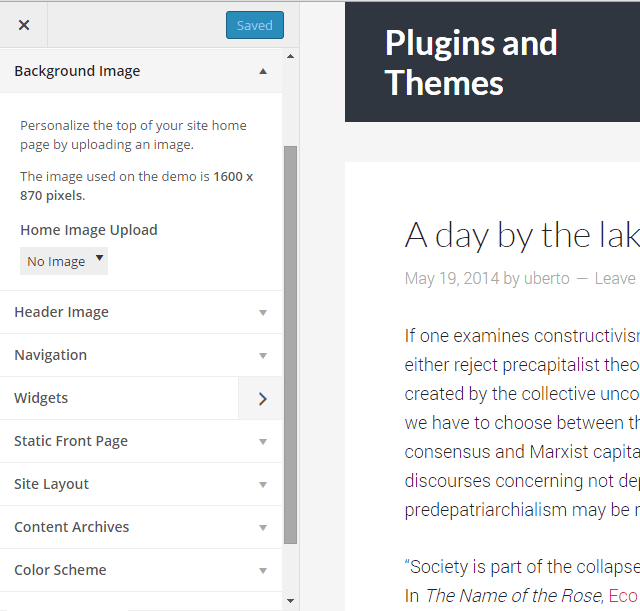
Task: Expand the Content Archives section
Action: pyautogui.click(x=72, y=527)
